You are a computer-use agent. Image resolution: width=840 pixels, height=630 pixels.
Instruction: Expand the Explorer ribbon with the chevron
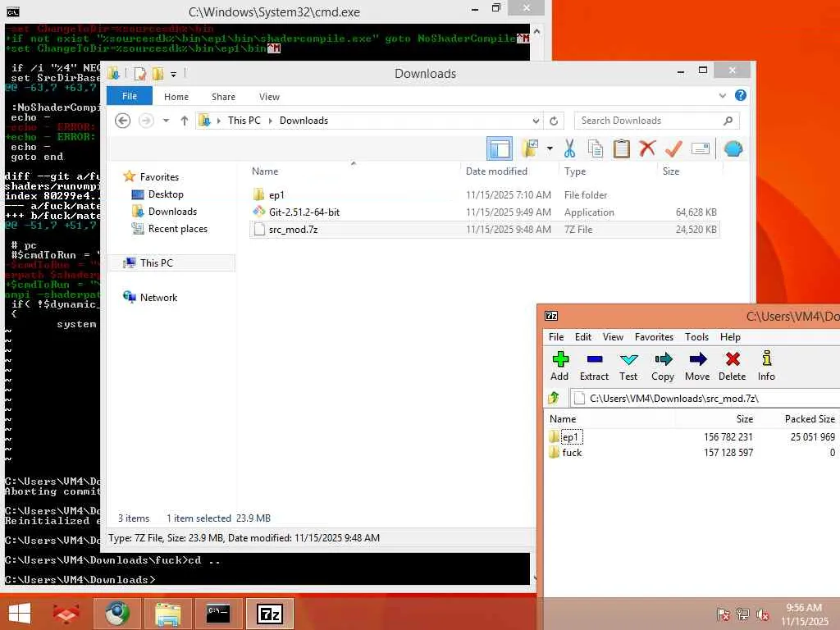point(722,96)
